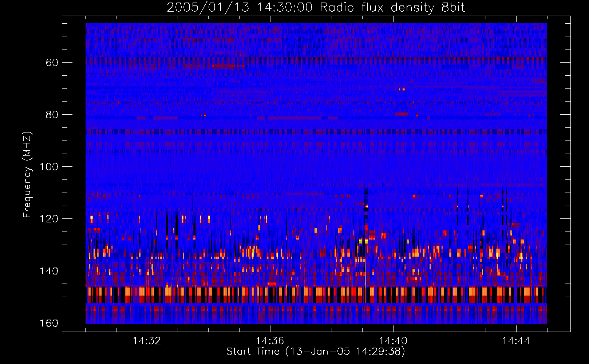This screenshot has width=589, height=364.
Task: Click the plot title '2005/01/13 14:30:00 Radio flux density 8bit'
Action: (x=316, y=8)
